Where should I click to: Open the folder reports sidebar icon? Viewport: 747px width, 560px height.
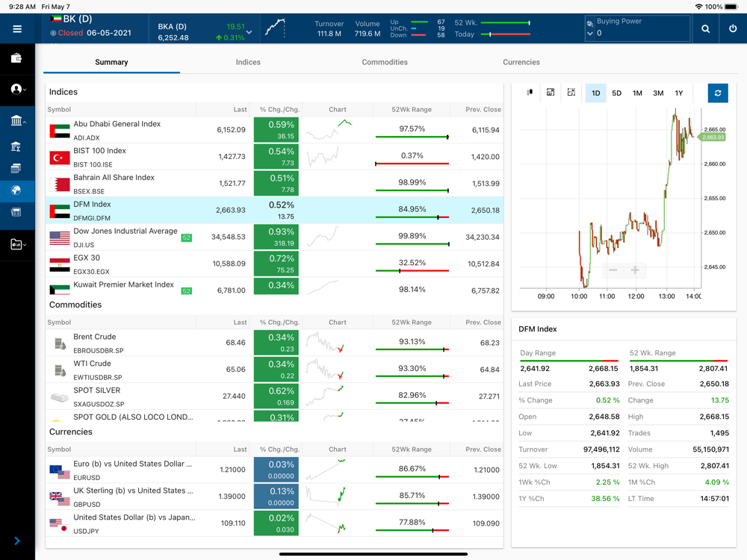tap(17, 244)
